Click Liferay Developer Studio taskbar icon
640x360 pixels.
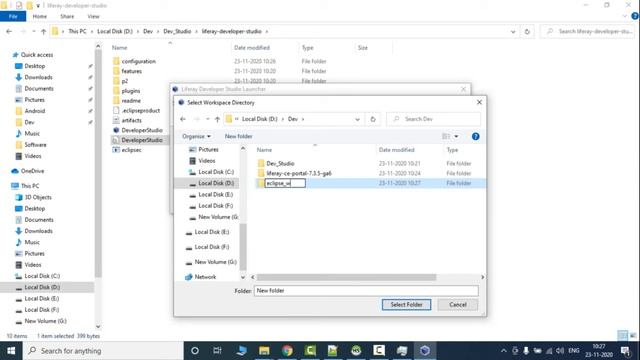click(x=425, y=351)
